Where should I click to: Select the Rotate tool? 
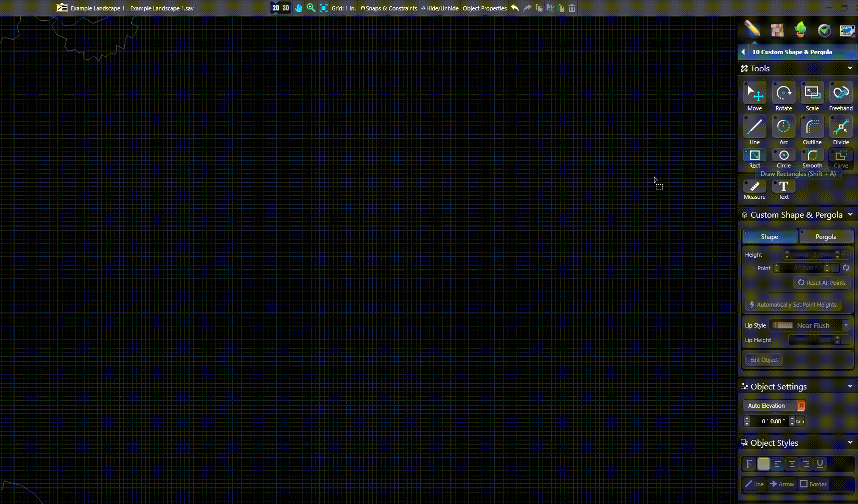784,97
